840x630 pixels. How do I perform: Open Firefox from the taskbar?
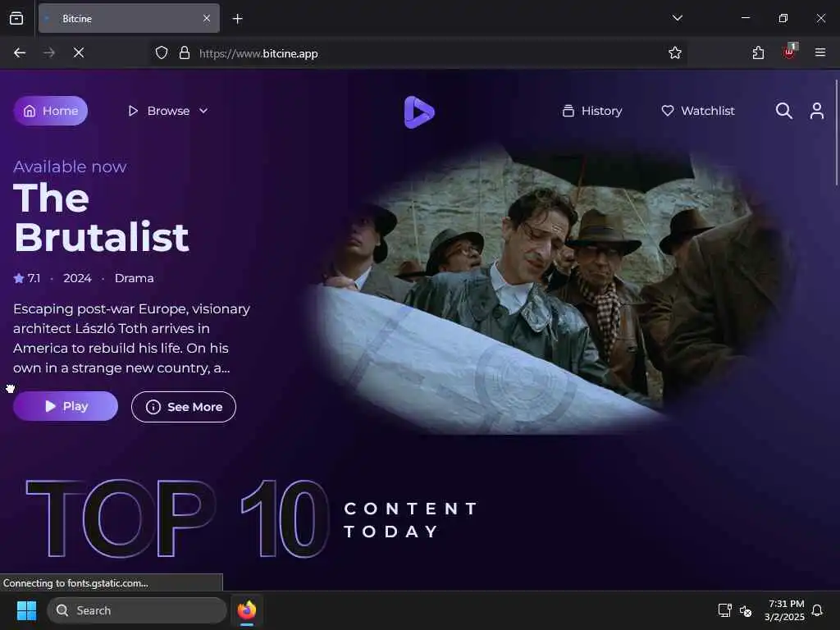pyautogui.click(x=246, y=610)
